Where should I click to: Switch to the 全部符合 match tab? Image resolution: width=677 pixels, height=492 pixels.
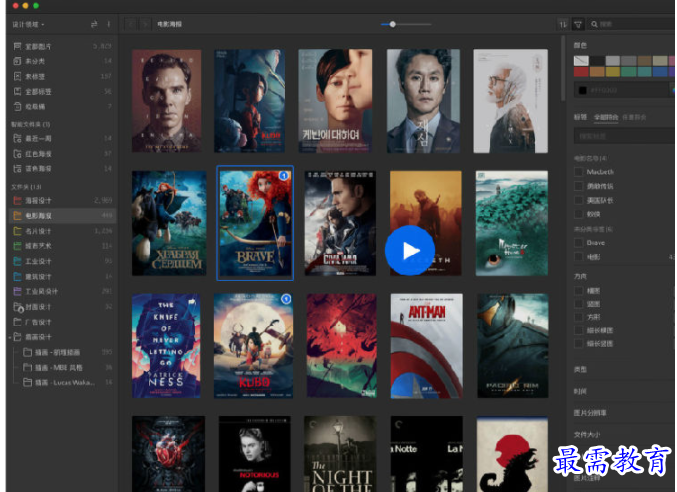606,117
